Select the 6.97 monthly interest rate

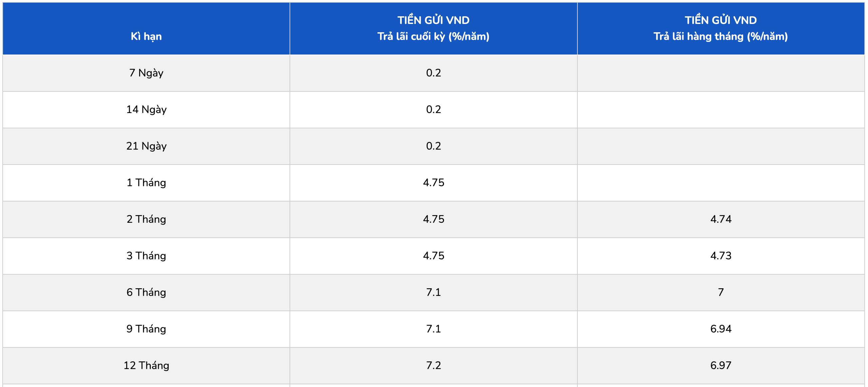[x=721, y=365]
